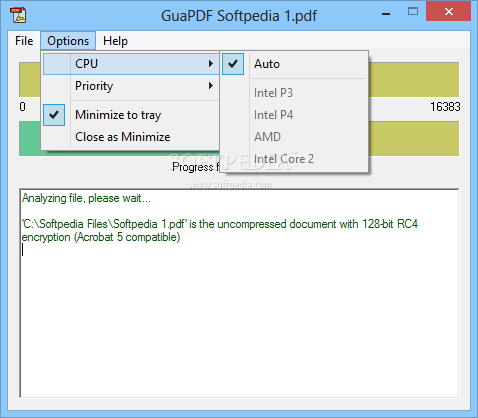Screen dimensions: 478x418
Task: Close the Options menu
Action: (x=68, y=41)
